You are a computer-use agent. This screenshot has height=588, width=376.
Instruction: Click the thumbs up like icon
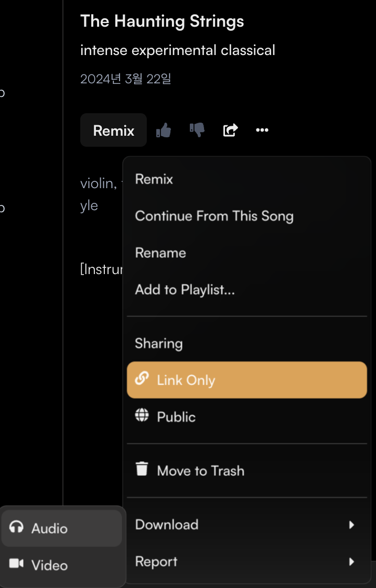[x=164, y=130]
